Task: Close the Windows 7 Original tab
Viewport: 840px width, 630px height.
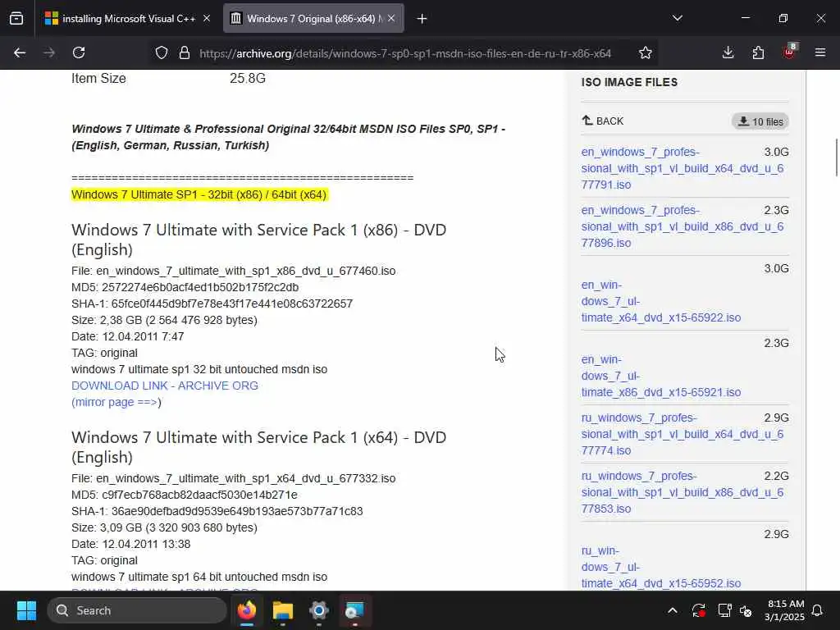Action: (x=391, y=19)
